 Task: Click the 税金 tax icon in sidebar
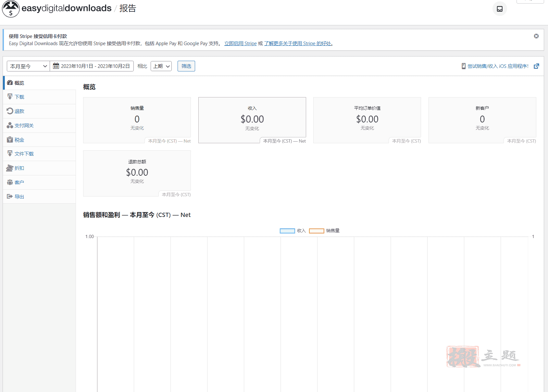[10, 140]
